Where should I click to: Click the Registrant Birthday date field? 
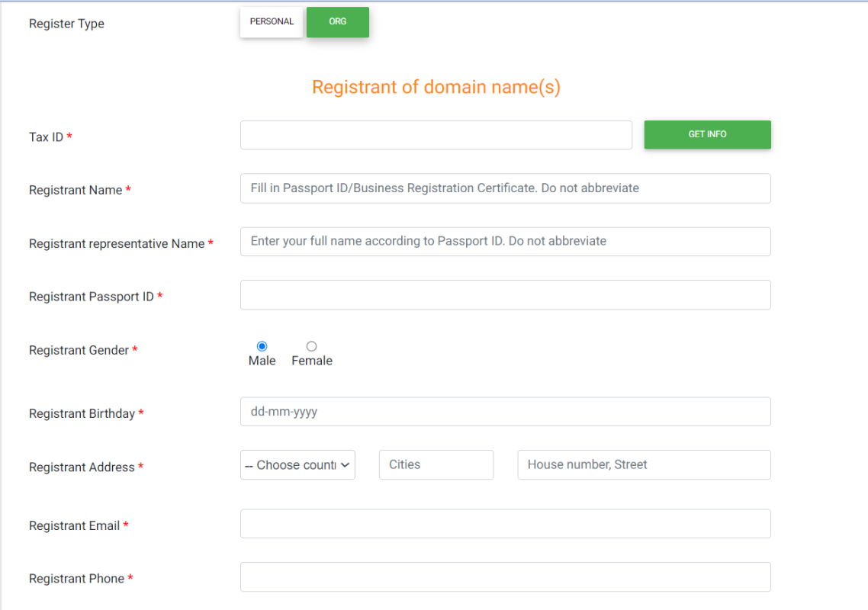click(505, 411)
